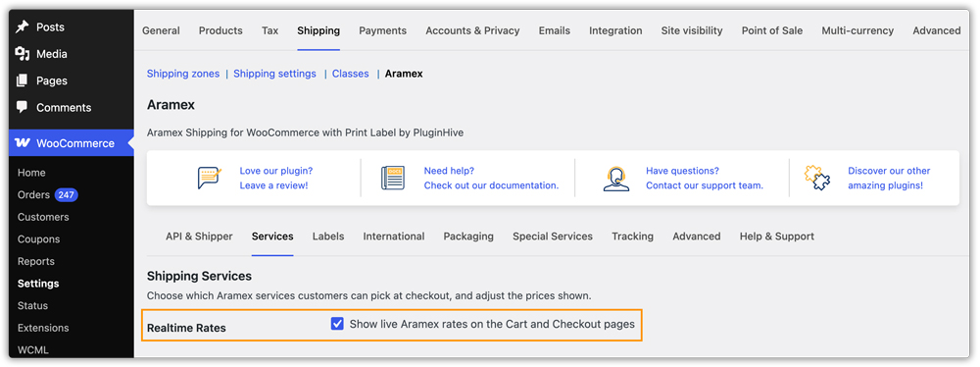The height and width of the screenshot is (367, 980).
Task: Click the Aramex breadcrumb section
Action: tap(404, 74)
